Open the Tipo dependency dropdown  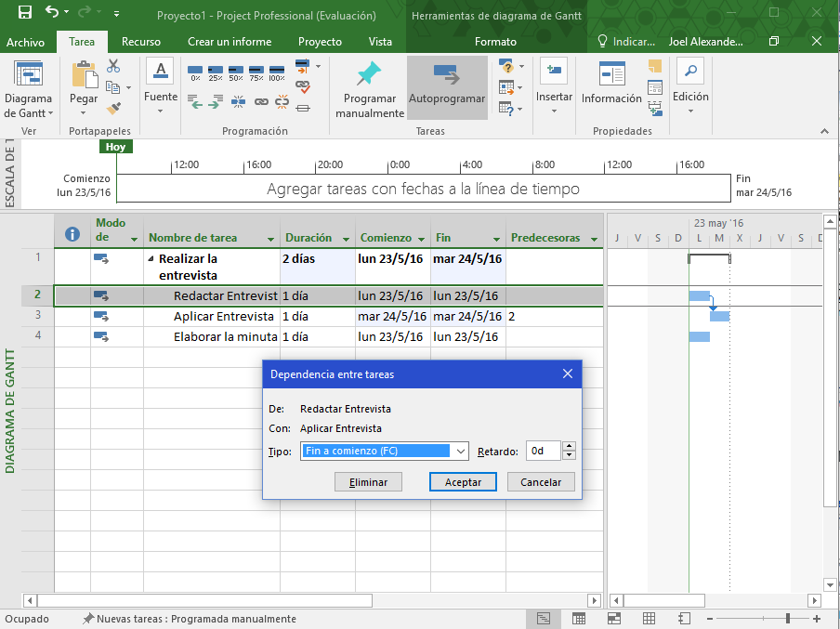460,452
